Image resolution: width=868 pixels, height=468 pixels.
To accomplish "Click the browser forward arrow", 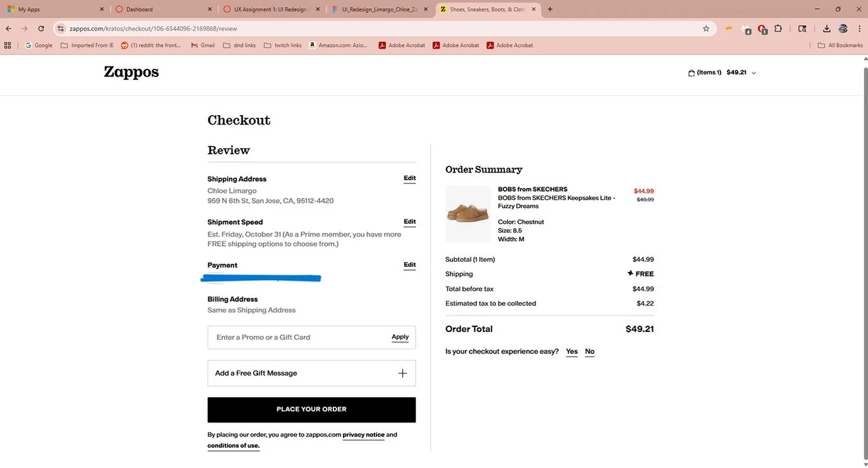I will click(x=25, y=28).
